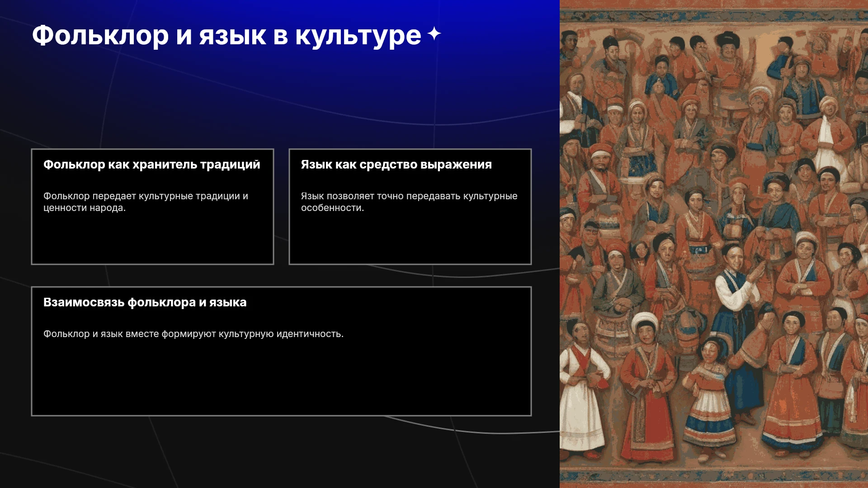Select text 'Язык позволяет точно передавать культурные'
Viewport: 868px width, 488px height.
409,196
